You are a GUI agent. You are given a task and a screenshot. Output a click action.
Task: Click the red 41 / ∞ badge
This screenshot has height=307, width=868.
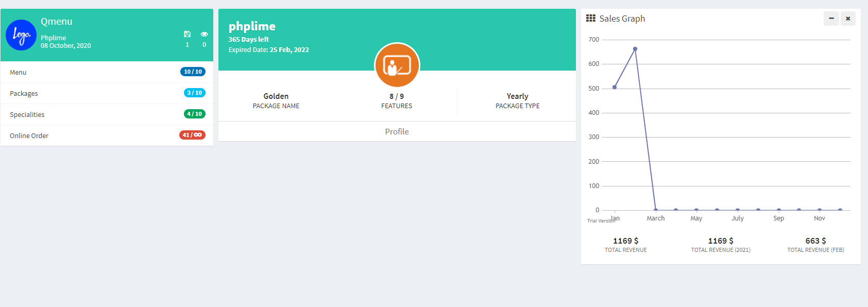(192, 135)
